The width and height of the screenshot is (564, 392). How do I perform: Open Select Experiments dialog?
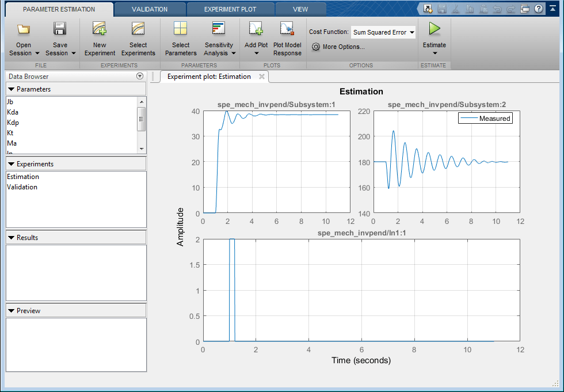coord(138,39)
